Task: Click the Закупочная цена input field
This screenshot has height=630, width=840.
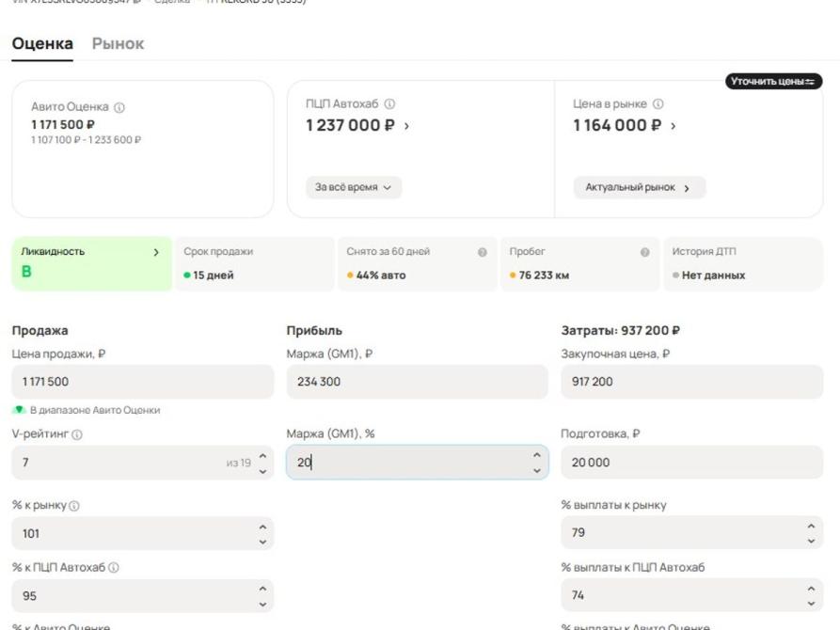Action: [691, 382]
